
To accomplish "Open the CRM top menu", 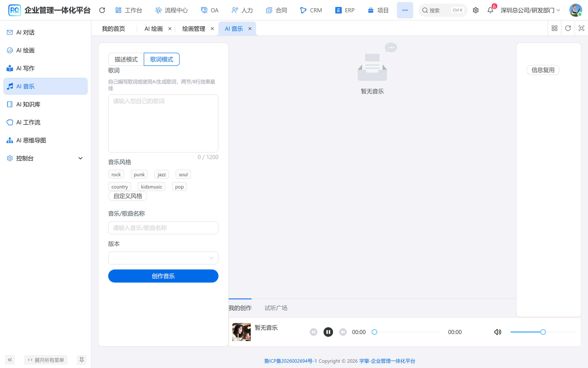I will [x=311, y=10].
